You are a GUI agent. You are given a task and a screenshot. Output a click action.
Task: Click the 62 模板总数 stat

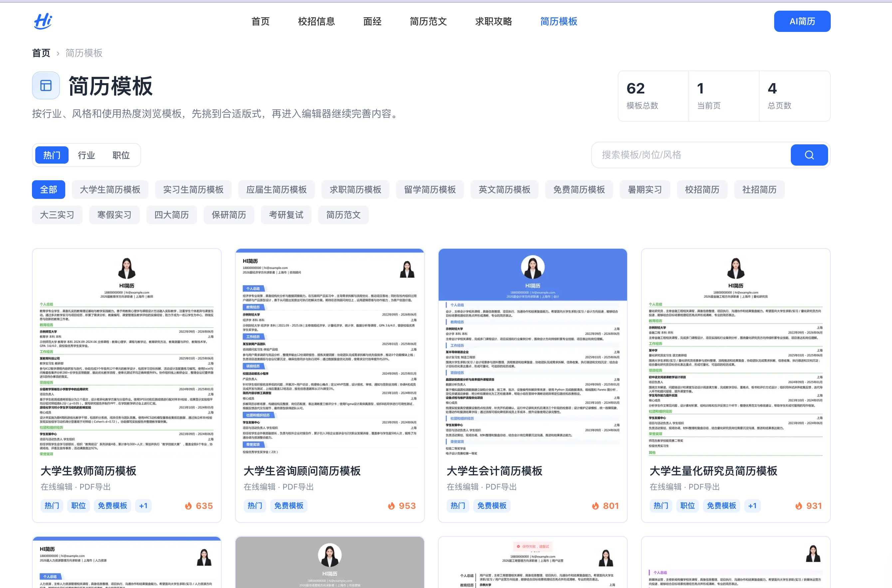point(653,96)
